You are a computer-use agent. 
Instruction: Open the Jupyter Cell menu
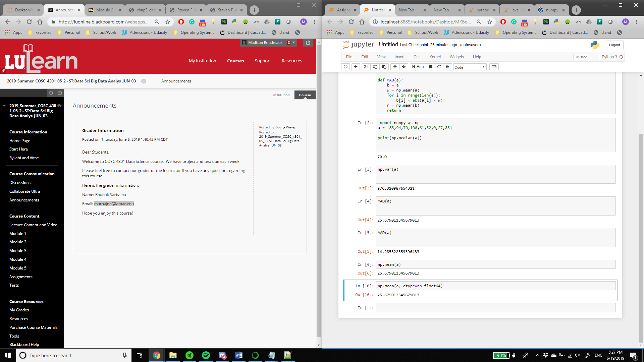pyautogui.click(x=417, y=57)
